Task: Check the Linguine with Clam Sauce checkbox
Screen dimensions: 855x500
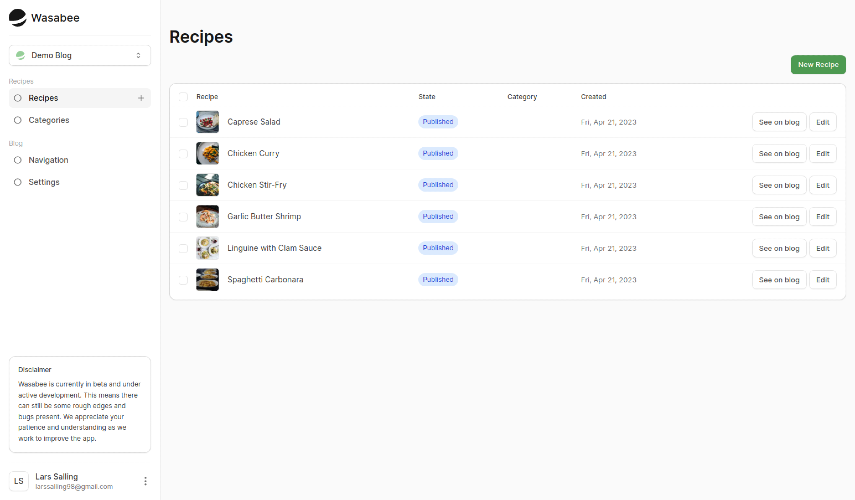Action: pyautogui.click(x=183, y=248)
